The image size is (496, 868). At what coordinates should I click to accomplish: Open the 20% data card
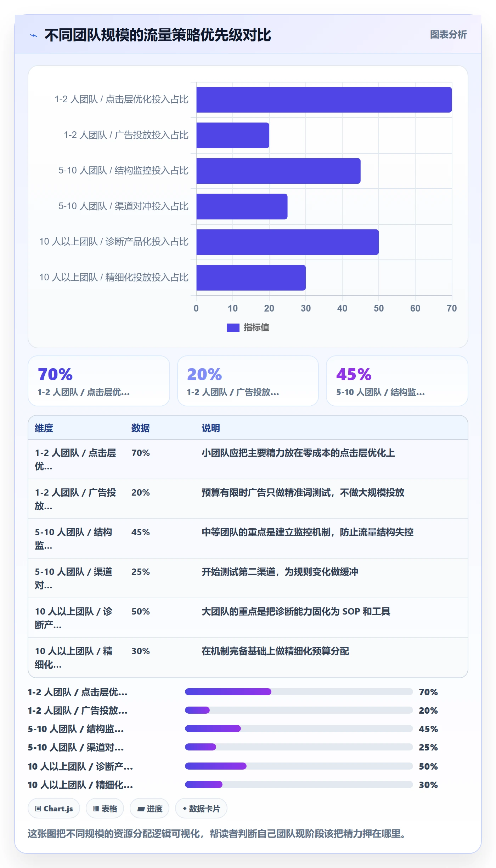(248, 381)
